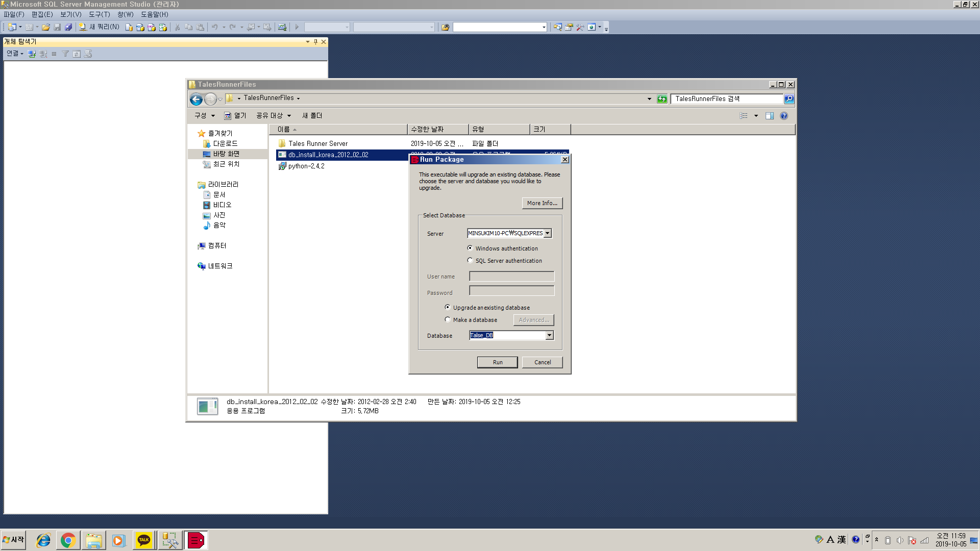Open the 연결 connect dropdown in Object Explorer
Image resolution: width=980 pixels, height=551 pixels.
click(x=15, y=54)
